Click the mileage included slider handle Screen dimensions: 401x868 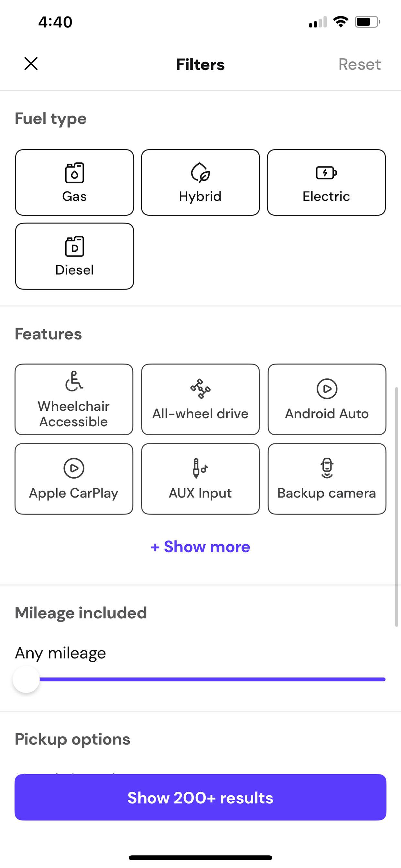point(26,679)
